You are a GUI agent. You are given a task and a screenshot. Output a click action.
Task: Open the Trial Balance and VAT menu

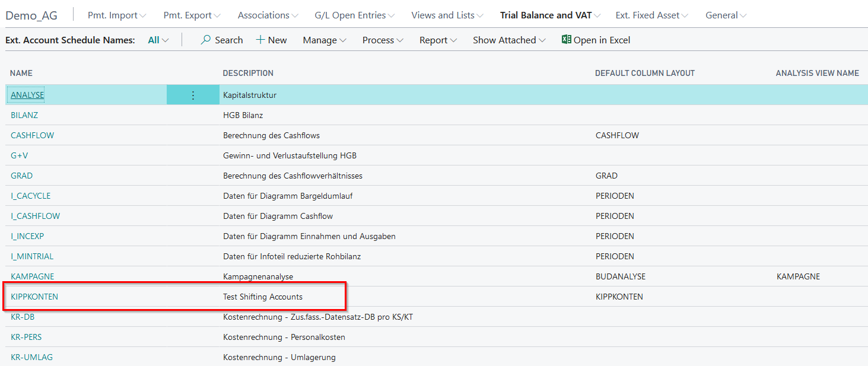(550, 15)
